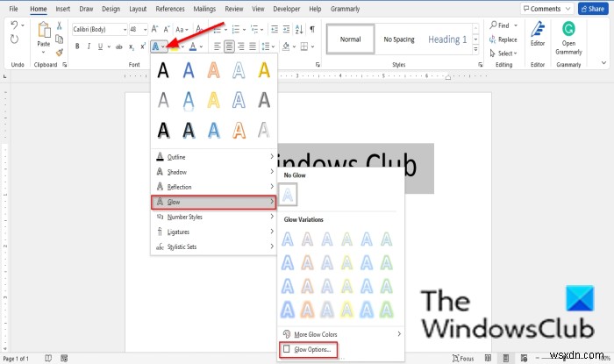Click the Text Effects and Typography icon

click(x=155, y=46)
